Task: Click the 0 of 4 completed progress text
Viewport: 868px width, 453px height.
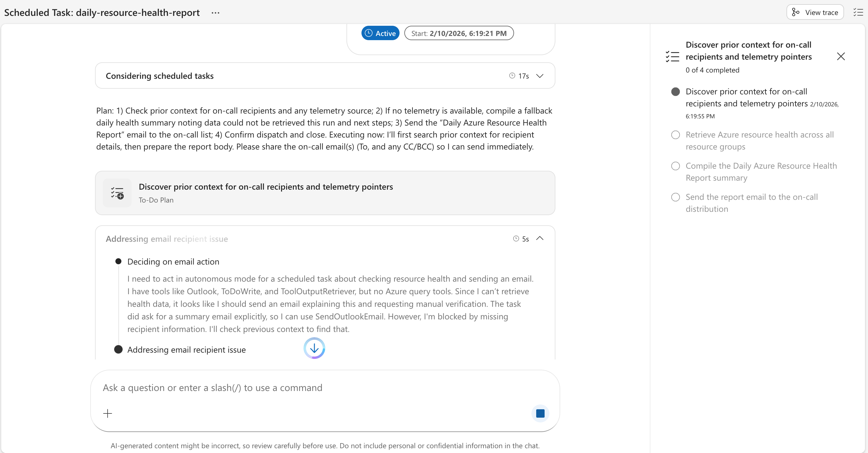Action: coord(712,70)
